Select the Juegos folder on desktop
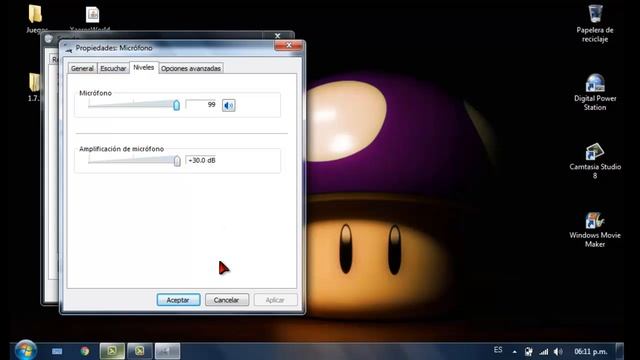The width and height of the screenshot is (640, 360). click(x=36, y=18)
